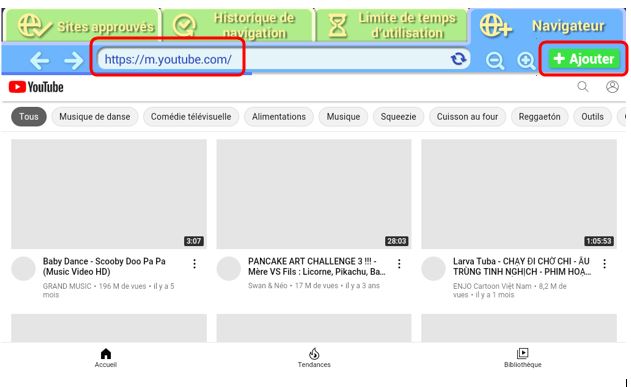
Task: Open the YouTube logo home link
Action: pyautogui.click(x=36, y=87)
